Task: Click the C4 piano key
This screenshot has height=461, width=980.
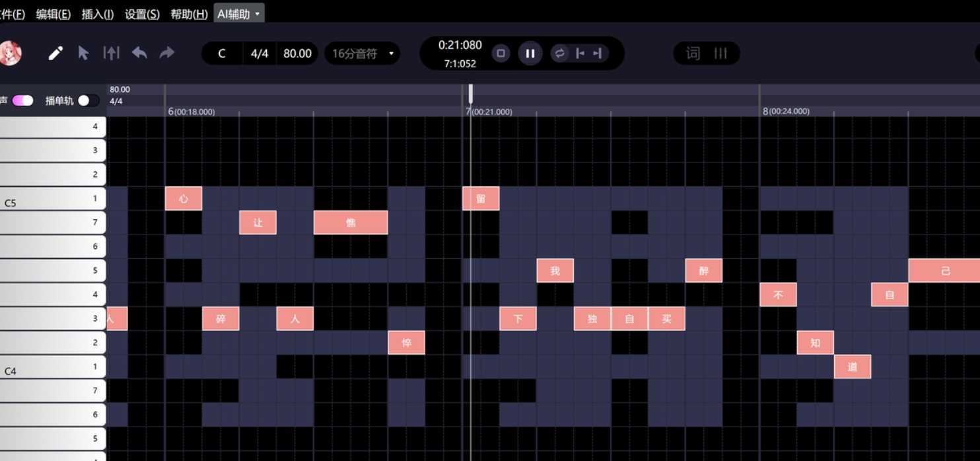Action: [53, 367]
